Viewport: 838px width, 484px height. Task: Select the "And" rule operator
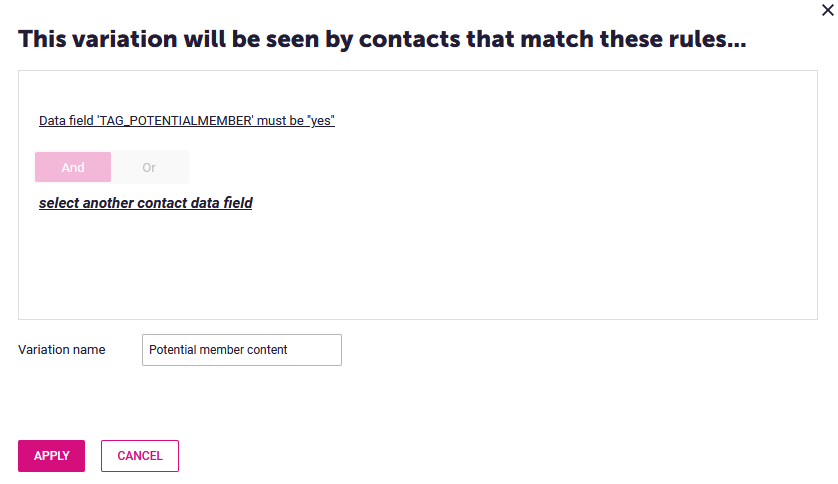[x=73, y=167]
